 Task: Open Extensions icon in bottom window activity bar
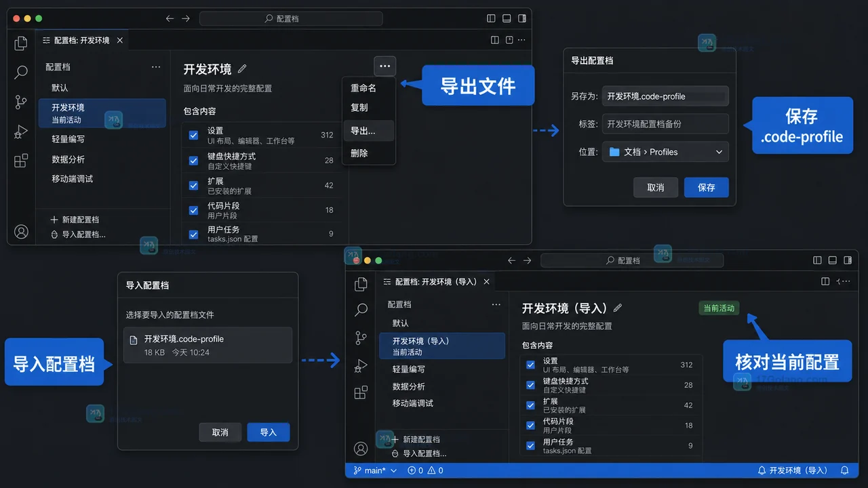(361, 393)
